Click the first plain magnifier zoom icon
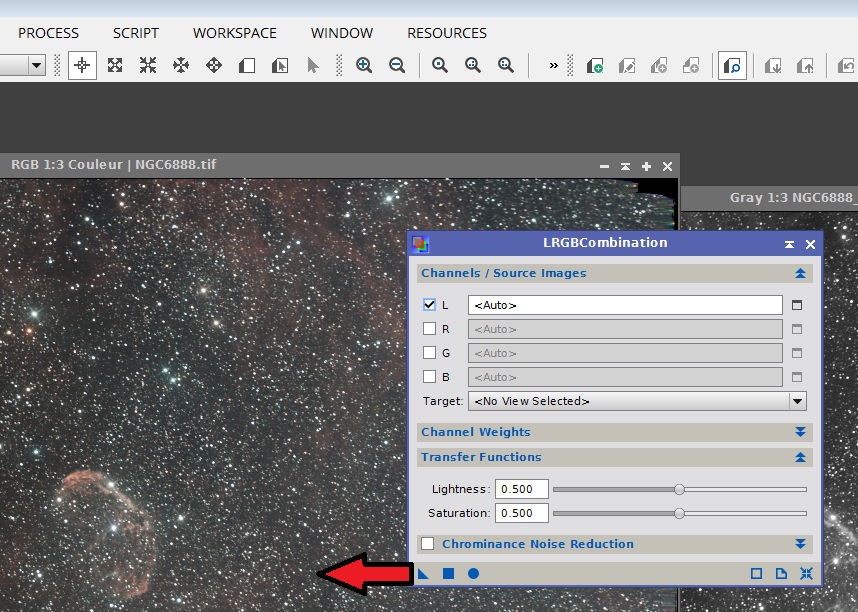 click(440, 66)
